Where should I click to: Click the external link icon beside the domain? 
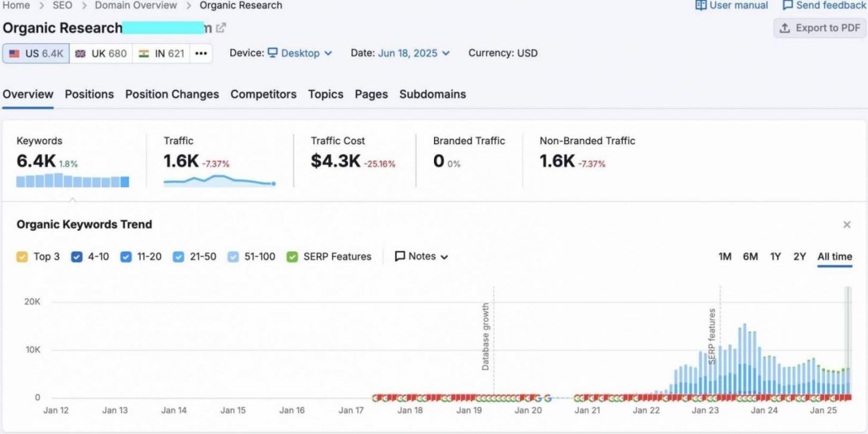[x=221, y=28]
